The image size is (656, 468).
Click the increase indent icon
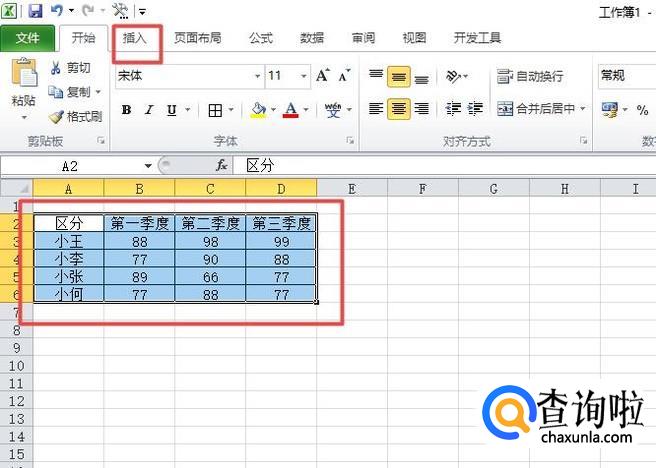[x=475, y=109]
